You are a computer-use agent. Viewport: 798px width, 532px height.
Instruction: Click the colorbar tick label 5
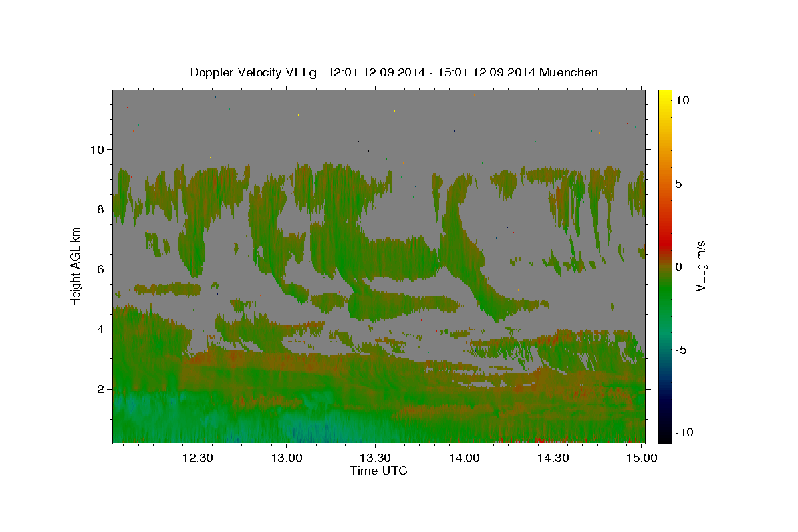point(678,184)
